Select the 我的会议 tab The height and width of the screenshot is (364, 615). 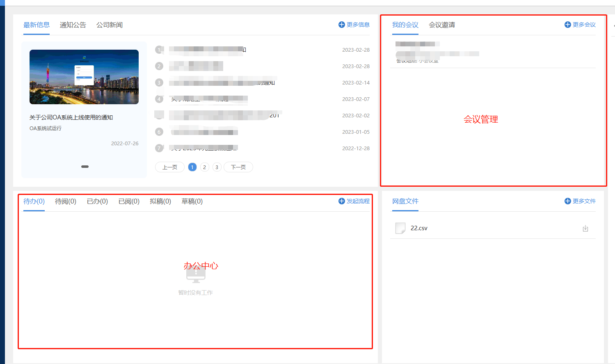[405, 25]
